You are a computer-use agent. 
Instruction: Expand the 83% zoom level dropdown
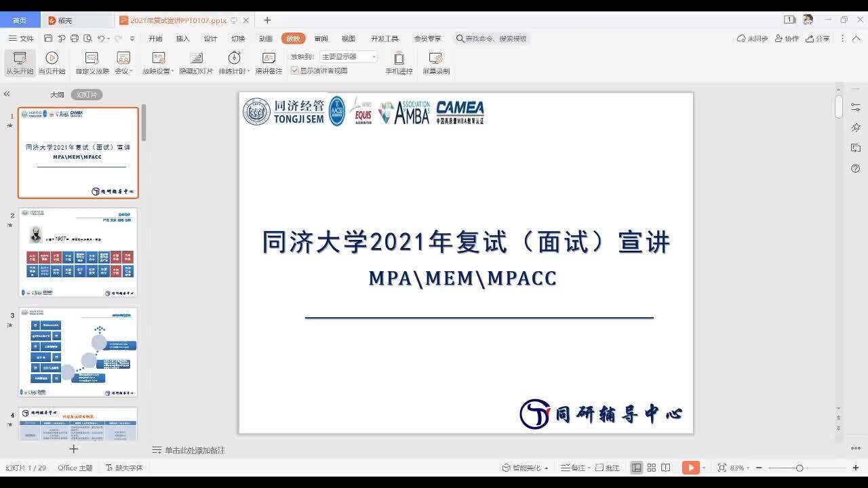[748, 468]
